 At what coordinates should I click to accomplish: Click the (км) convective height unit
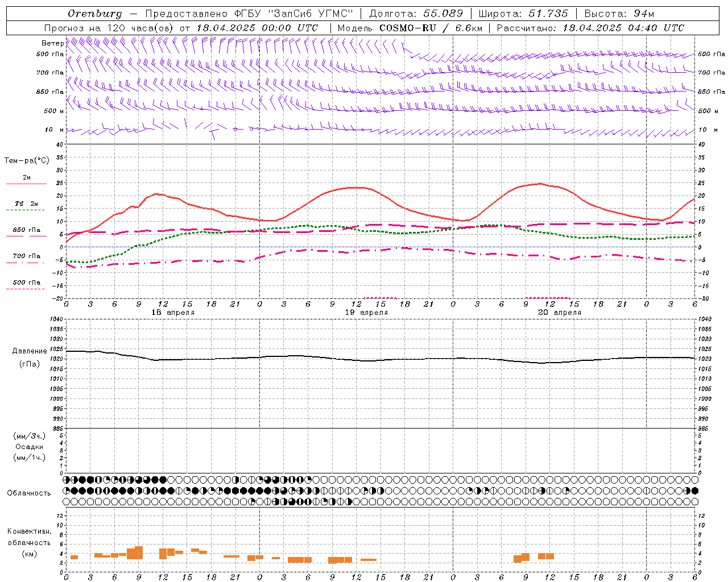pos(29,554)
